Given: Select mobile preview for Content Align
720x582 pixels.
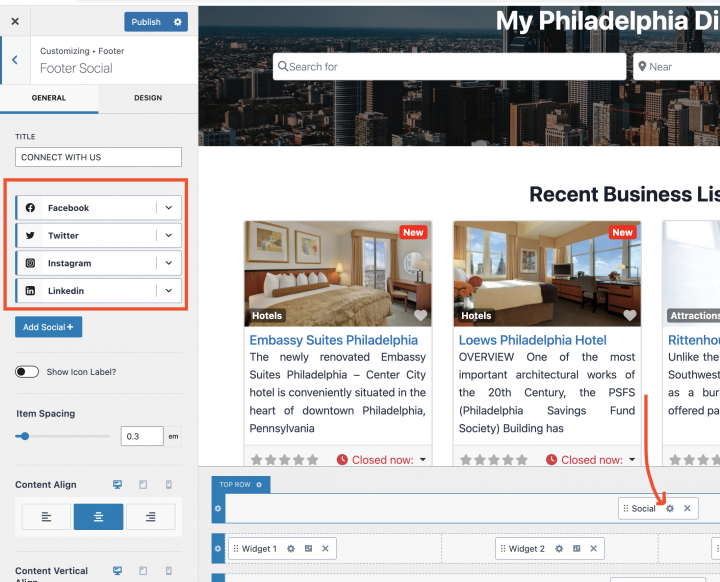Looking at the screenshot, I should coord(168,485).
